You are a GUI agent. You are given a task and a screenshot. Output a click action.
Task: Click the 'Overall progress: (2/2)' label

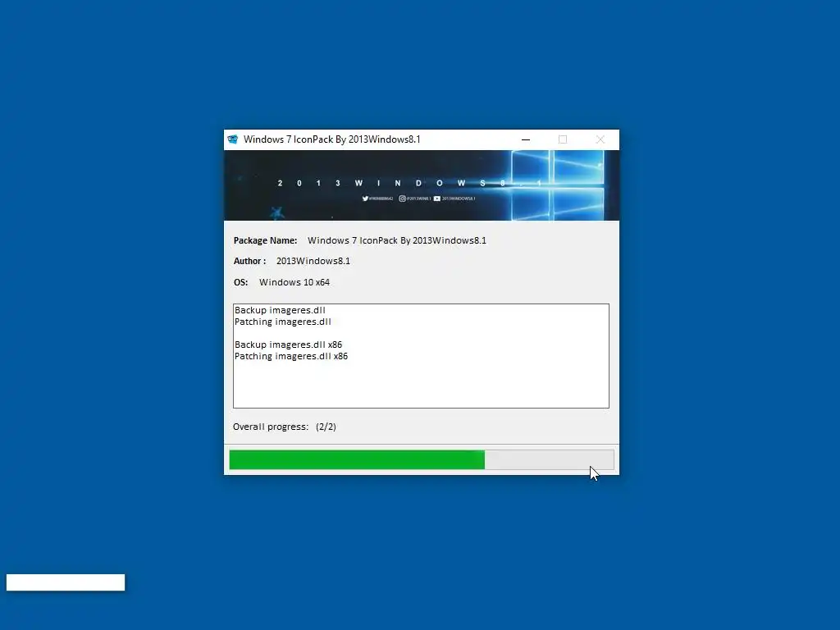[285, 427]
